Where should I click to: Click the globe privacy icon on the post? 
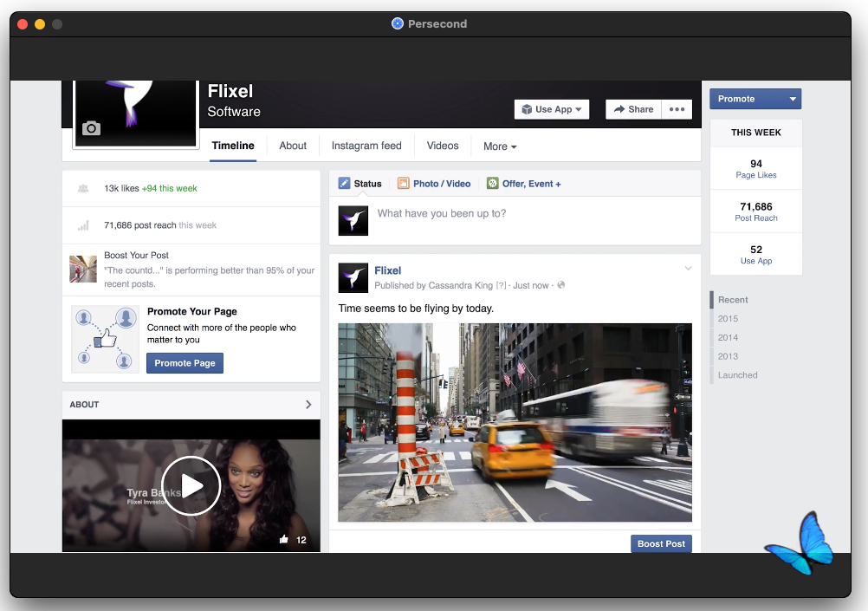pos(560,285)
